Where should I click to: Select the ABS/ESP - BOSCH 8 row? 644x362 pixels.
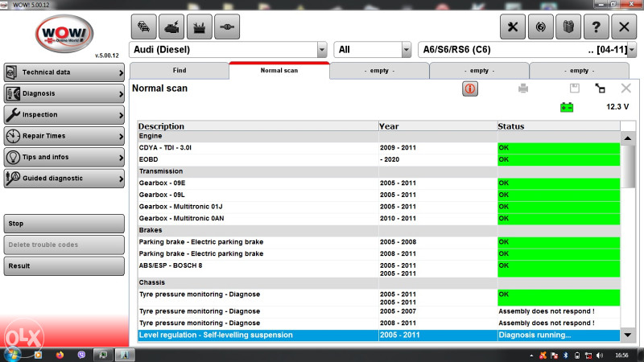378,269
